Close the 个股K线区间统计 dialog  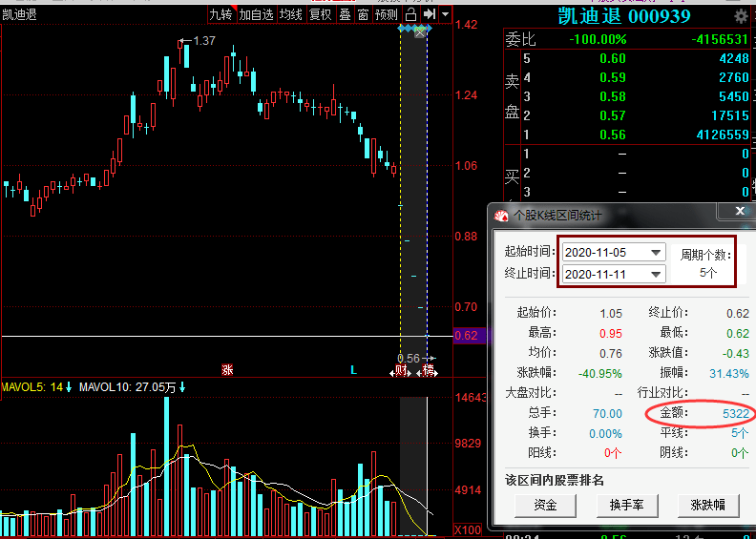tap(740, 215)
